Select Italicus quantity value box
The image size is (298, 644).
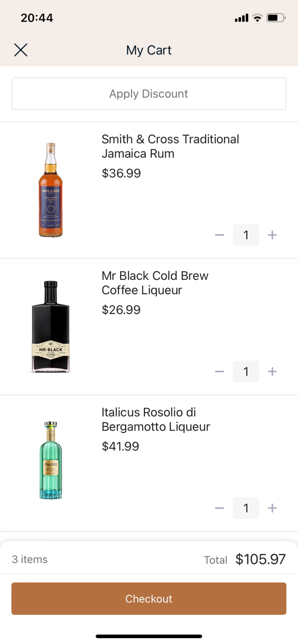point(246,508)
